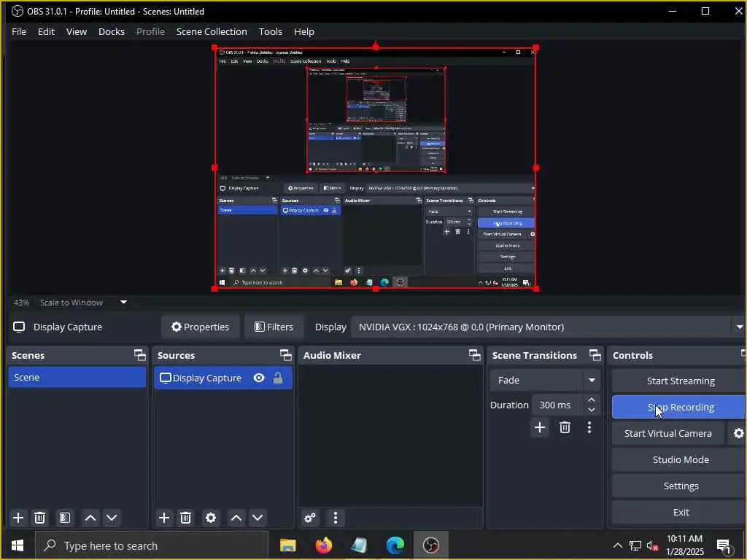Undock the Scene Transitions panel

pos(595,355)
